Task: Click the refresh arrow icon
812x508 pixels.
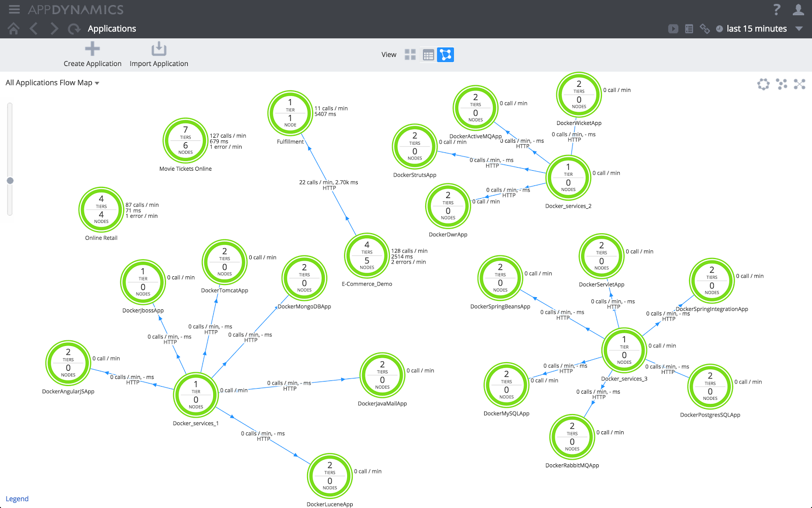Action: (74, 29)
